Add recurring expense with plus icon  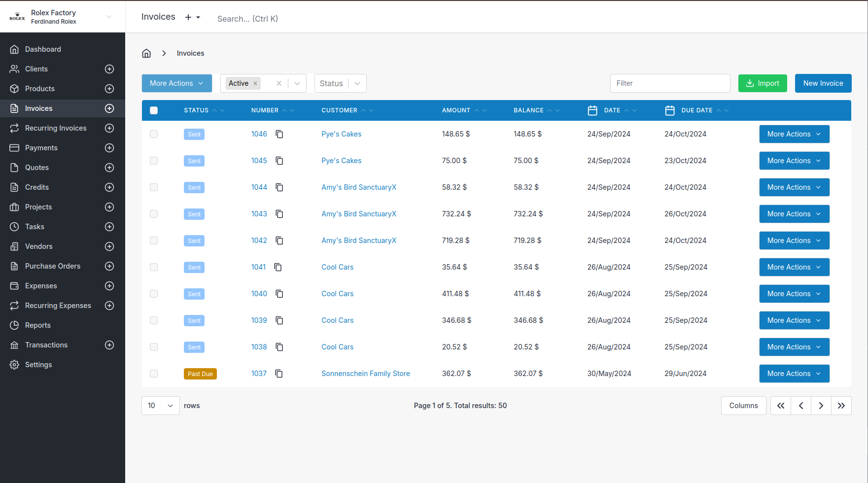tap(109, 306)
